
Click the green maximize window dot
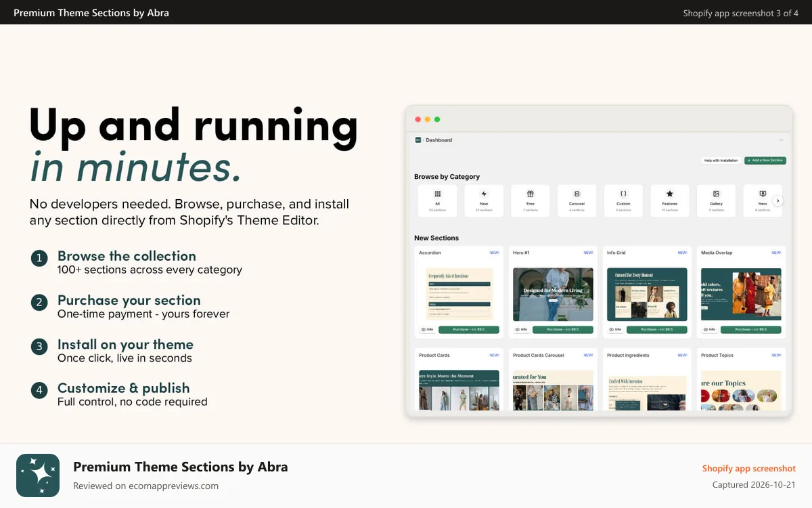[437, 119]
